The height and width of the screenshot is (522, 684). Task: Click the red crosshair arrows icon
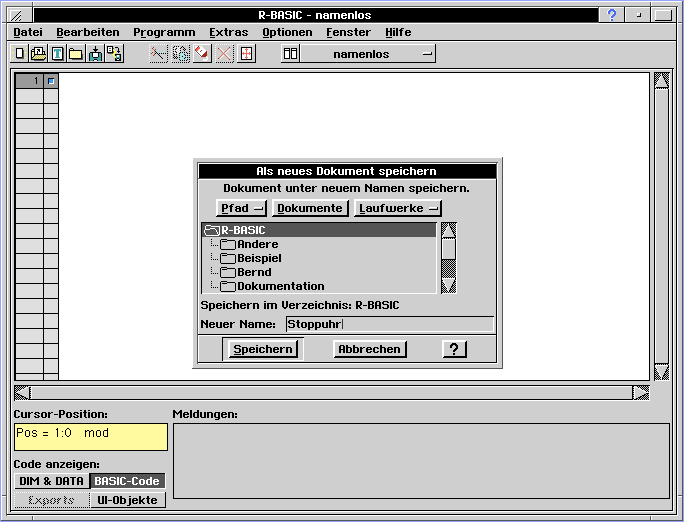pyautogui.click(x=246, y=54)
